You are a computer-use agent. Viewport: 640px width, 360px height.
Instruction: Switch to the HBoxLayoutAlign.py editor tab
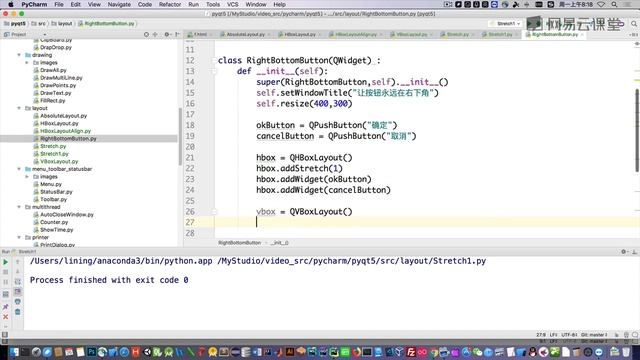coord(356,35)
